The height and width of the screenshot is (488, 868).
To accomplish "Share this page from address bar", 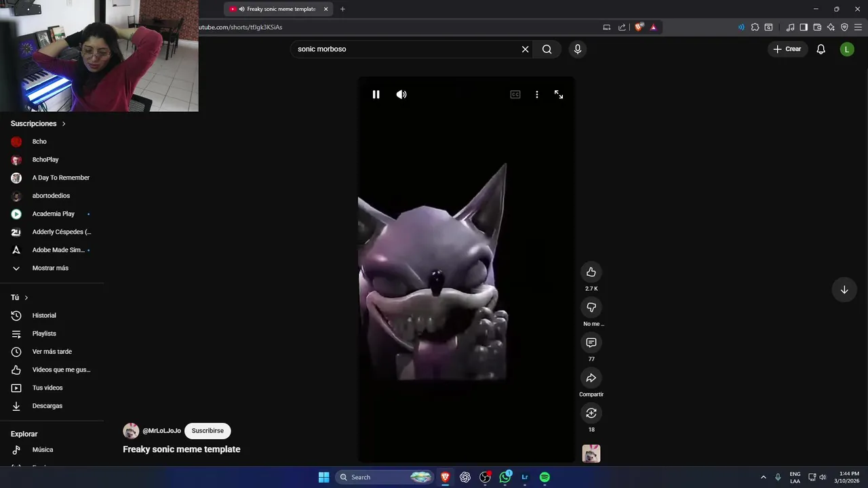I will pyautogui.click(x=622, y=27).
